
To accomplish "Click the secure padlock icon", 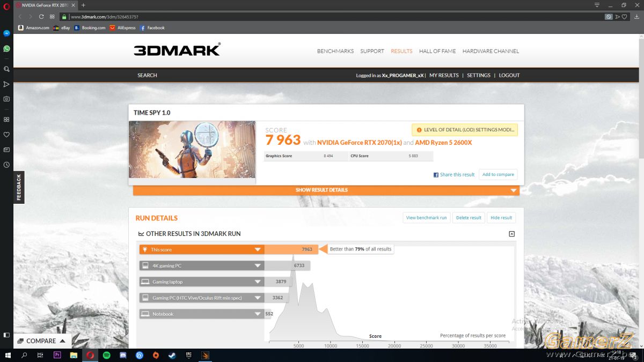I will point(64,17).
